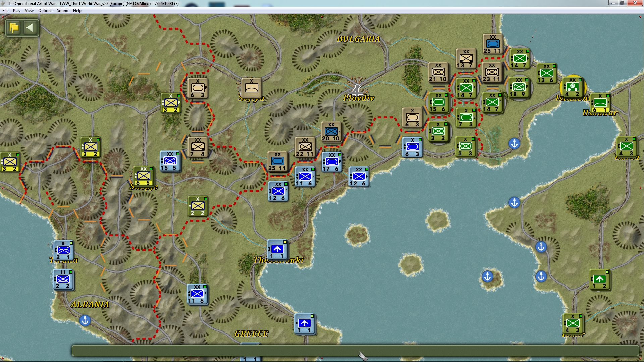
Task: Select the tan 13-7 division counter
Action: [466, 59]
